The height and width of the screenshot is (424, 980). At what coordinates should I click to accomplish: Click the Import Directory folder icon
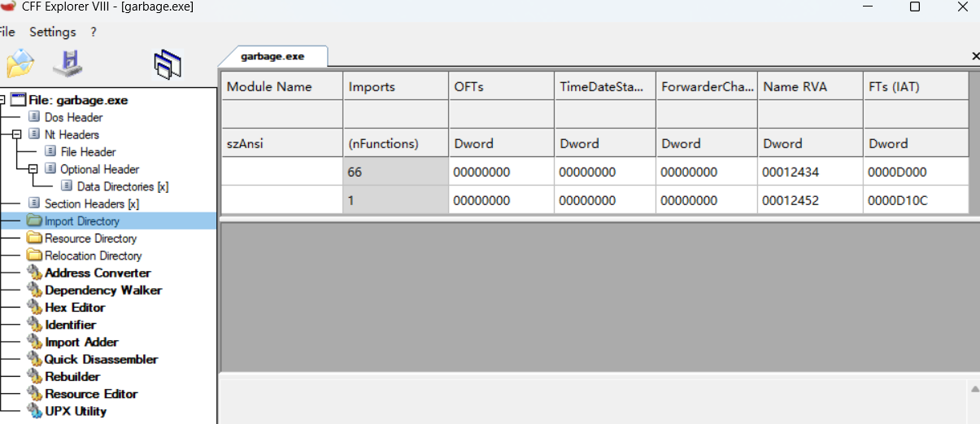click(34, 221)
